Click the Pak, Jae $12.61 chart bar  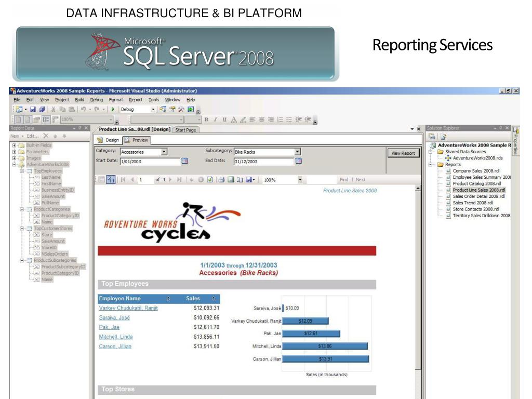pyautogui.click(x=311, y=334)
